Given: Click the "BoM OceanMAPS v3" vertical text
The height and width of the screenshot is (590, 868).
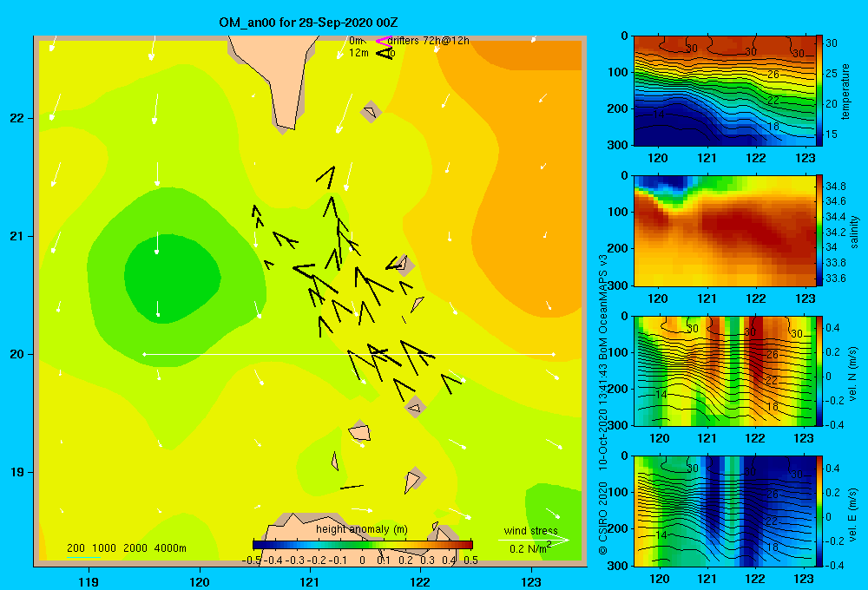Looking at the screenshot, I should [603, 308].
